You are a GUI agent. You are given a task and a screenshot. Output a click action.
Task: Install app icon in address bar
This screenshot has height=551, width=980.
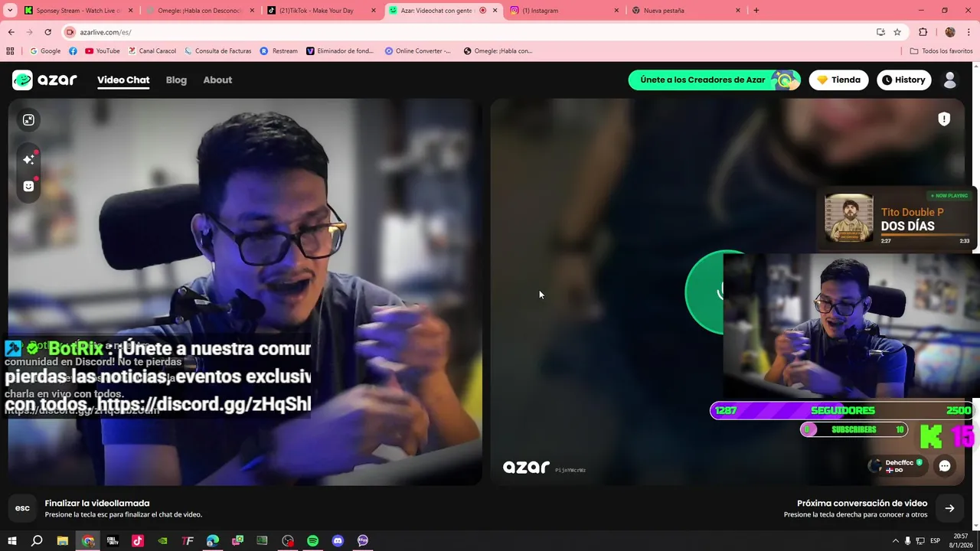point(880,32)
